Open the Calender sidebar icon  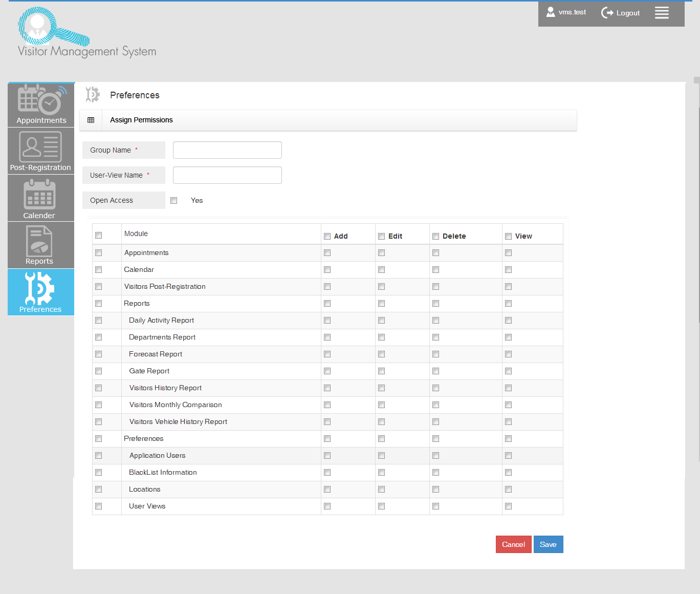pyautogui.click(x=41, y=198)
